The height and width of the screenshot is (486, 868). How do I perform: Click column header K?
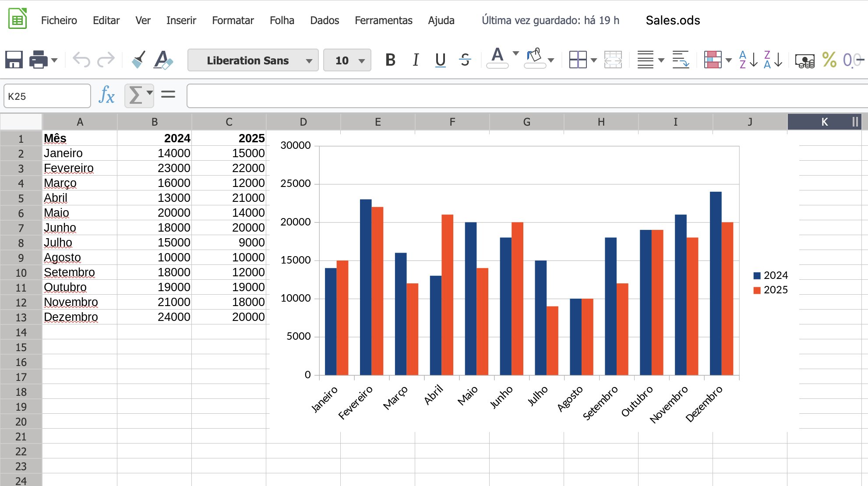[824, 122]
